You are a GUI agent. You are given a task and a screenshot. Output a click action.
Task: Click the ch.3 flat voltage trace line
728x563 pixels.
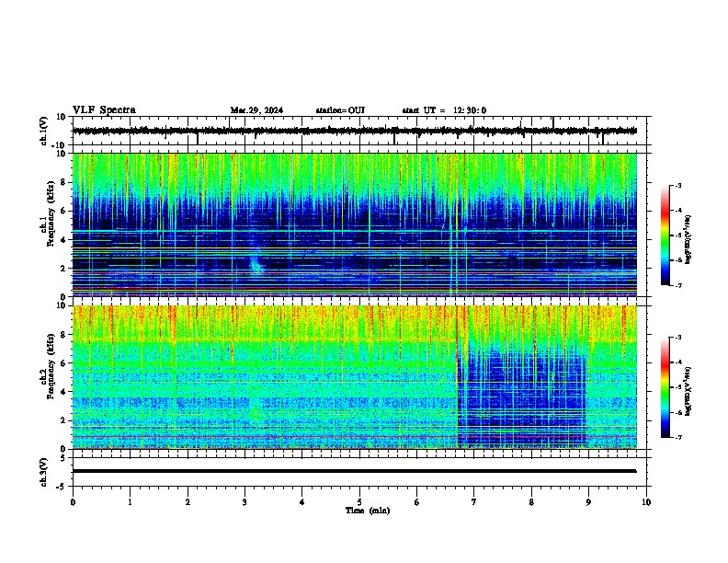pos(354,471)
